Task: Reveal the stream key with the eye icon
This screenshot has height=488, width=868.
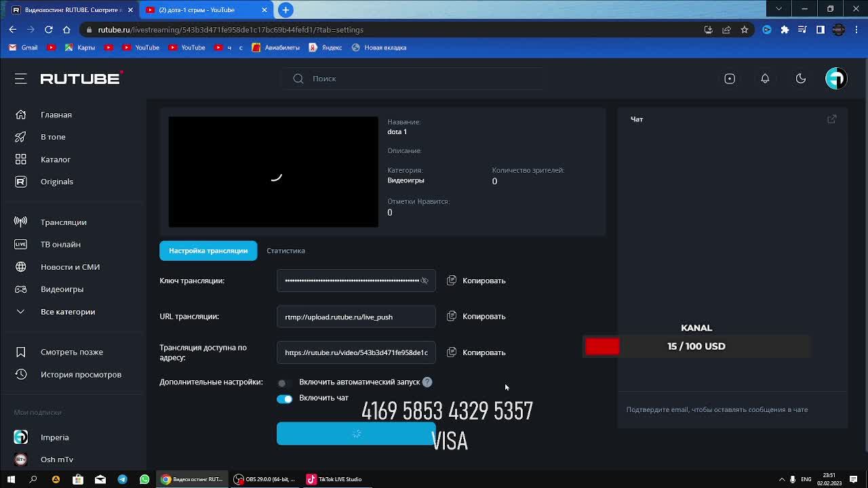Action: click(425, 281)
